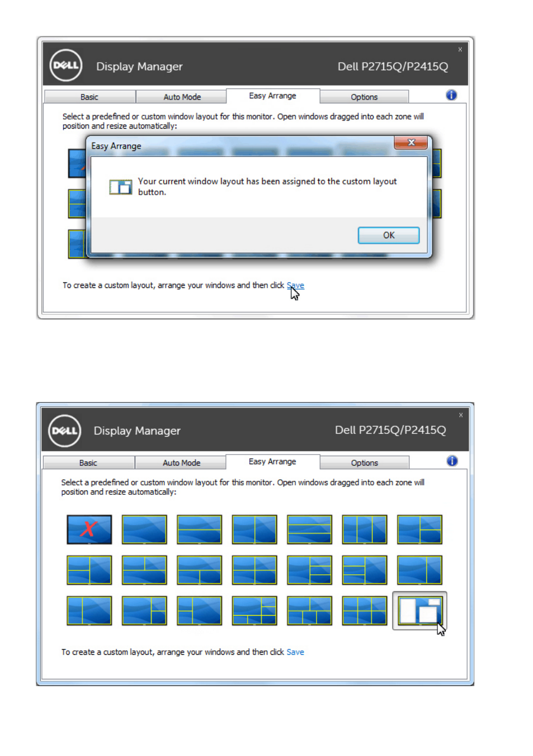Open Basic tab in window with Easy Arrange dialog
Screen dimensions: 533x756
click(x=89, y=97)
